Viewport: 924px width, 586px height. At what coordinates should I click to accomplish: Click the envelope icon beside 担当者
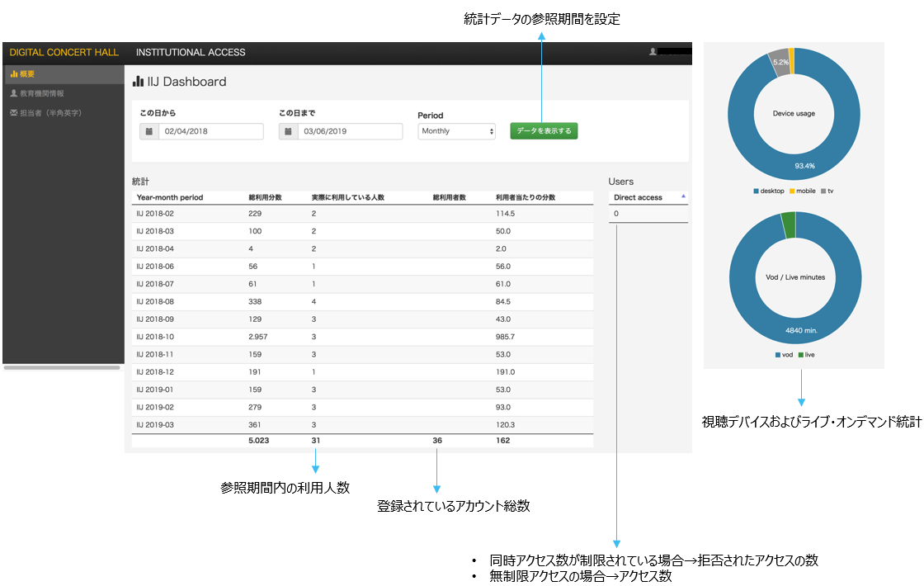[13, 112]
